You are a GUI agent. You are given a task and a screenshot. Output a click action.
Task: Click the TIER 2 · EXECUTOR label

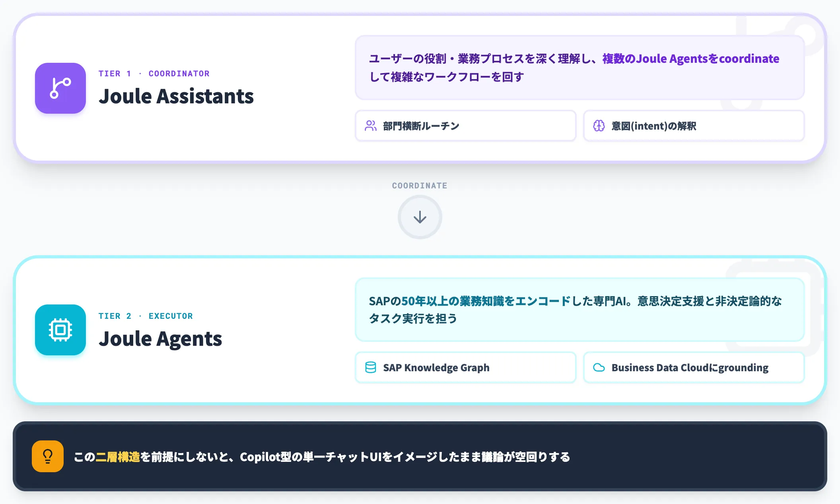click(146, 316)
